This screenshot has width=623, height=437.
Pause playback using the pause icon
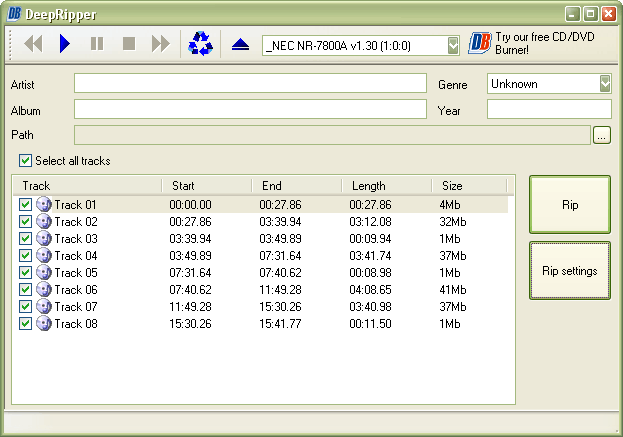click(97, 44)
